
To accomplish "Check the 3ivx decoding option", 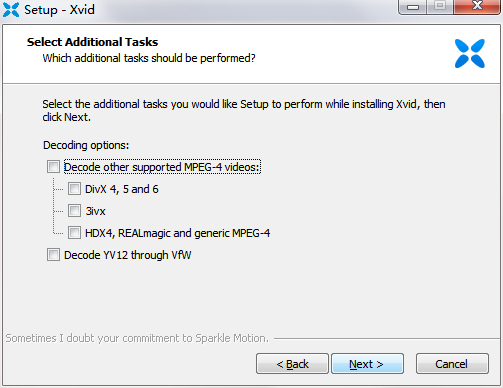I will [x=74, y=211].
